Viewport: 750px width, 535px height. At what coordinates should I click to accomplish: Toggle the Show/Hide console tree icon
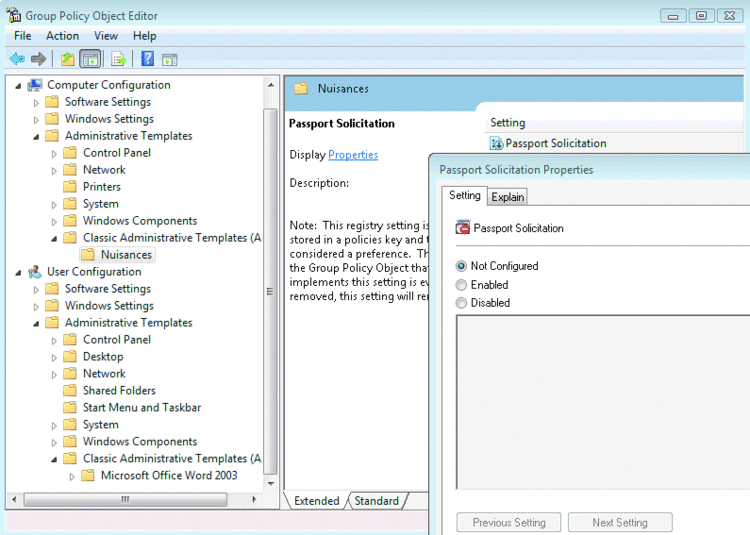click(x=90, y=59)
